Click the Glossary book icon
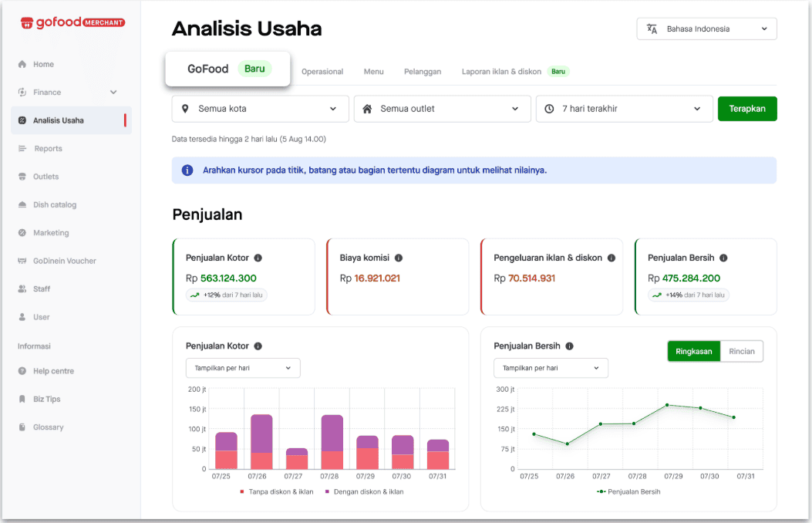Screen dimensions: 812x523 pyautogui.click(x=22, y=427)
